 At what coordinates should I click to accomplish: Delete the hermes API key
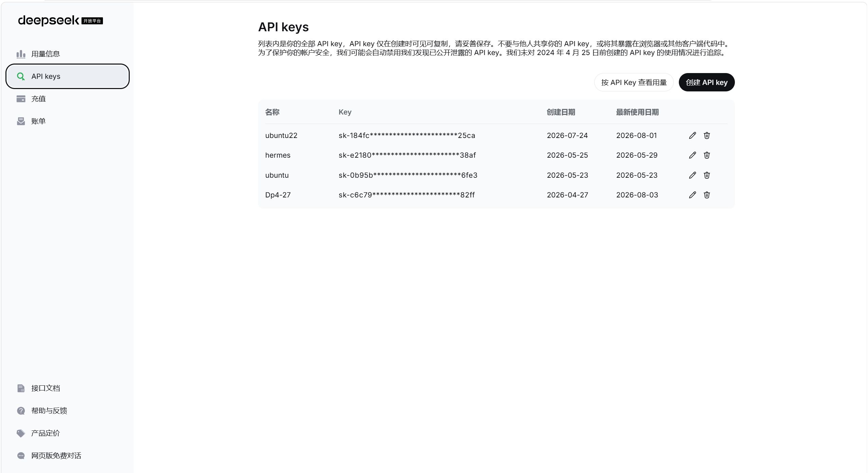coord(707,155)
